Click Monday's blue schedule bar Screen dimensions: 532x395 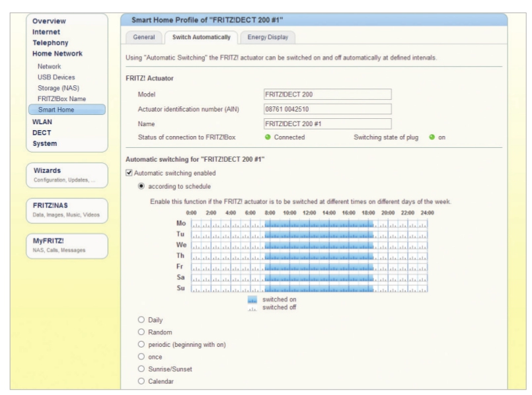point(319,224)
